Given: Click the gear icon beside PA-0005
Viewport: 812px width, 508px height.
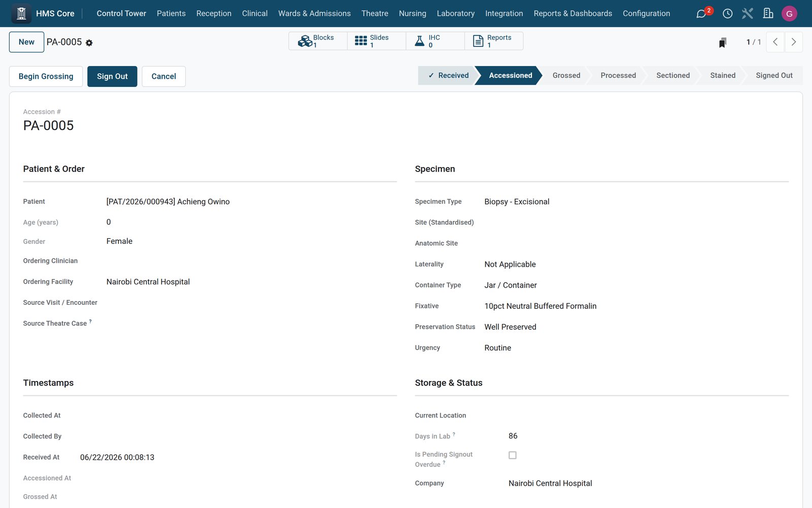Looking at the screenshot, I should coord(89,43).
